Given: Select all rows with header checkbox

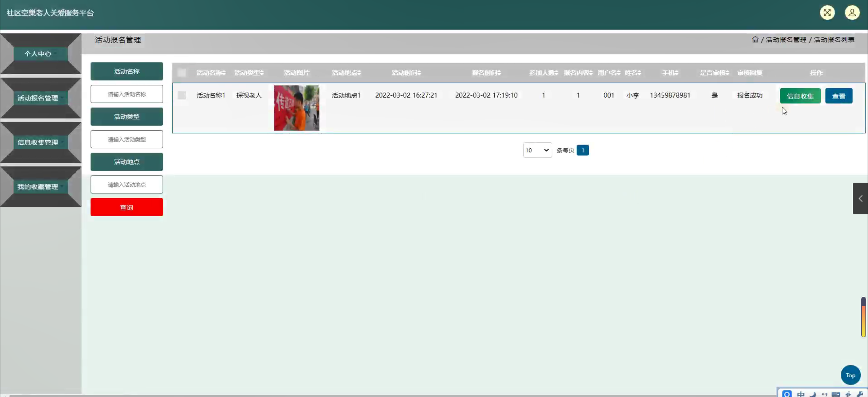Looking at the screenshot, I should [181, 72].
